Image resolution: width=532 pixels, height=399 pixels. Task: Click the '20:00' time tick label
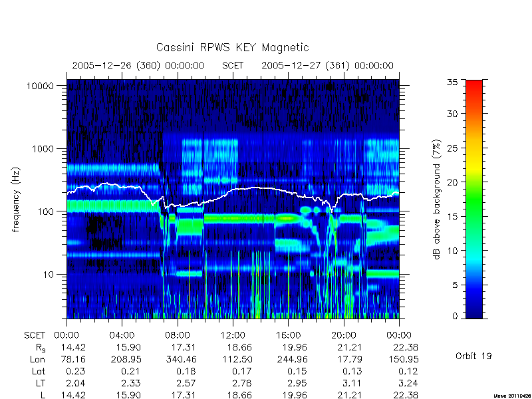343,336
